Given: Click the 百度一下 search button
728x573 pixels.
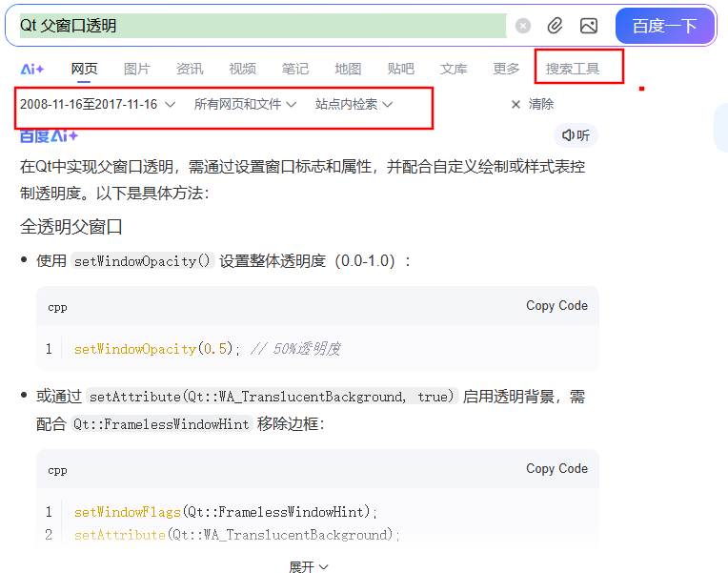Looking at the screenshot, I should tap(664, 26).
